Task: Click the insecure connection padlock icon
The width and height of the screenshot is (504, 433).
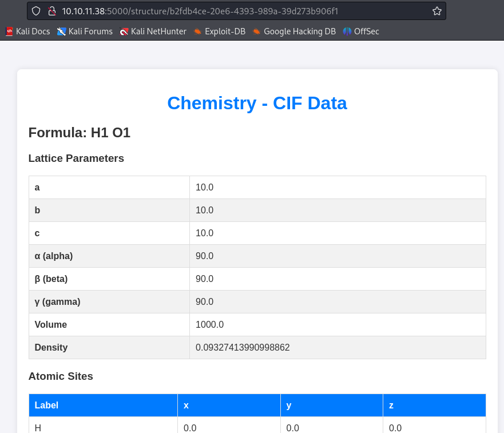Action: [51, 11]
